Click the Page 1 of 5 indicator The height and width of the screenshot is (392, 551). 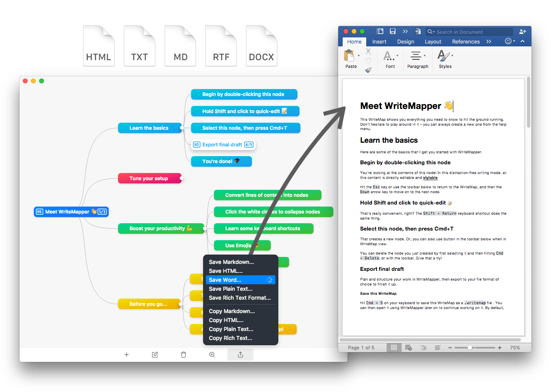coord(361,348)
